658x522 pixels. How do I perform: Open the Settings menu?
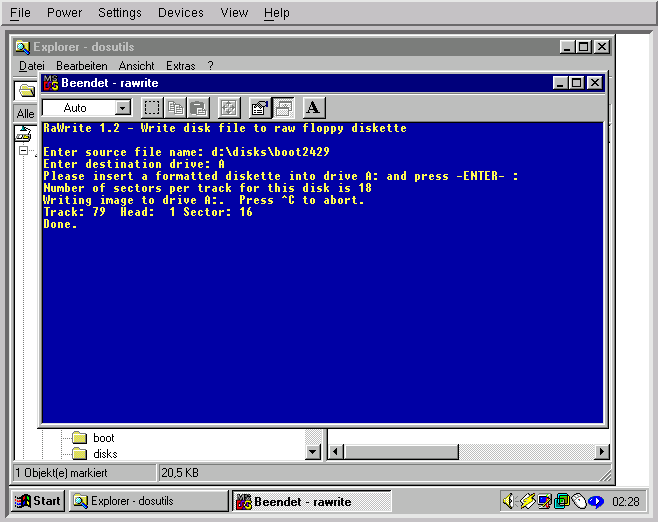(x=120, y=13)
